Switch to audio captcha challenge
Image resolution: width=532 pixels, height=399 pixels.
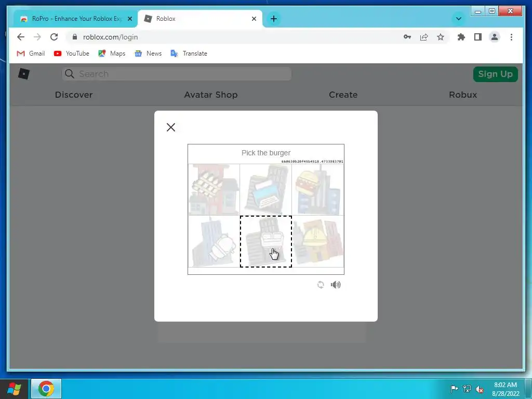tap(336, 285)
